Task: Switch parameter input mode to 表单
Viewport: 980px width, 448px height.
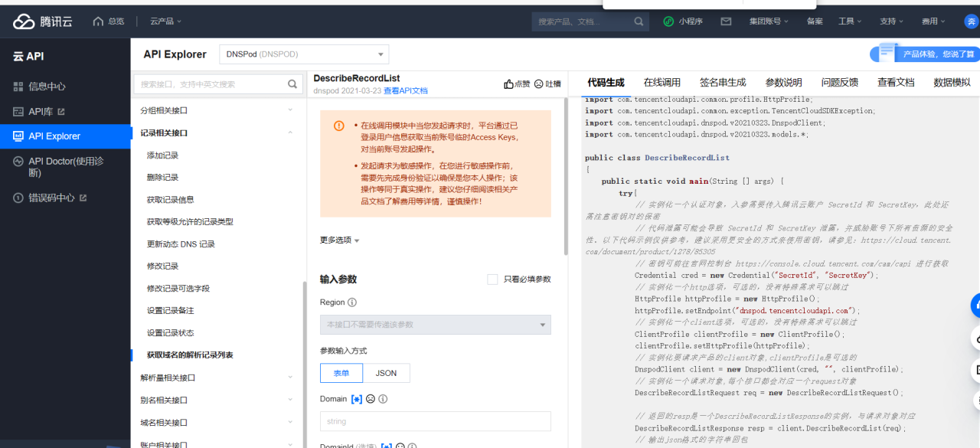Action: (341, 373)
